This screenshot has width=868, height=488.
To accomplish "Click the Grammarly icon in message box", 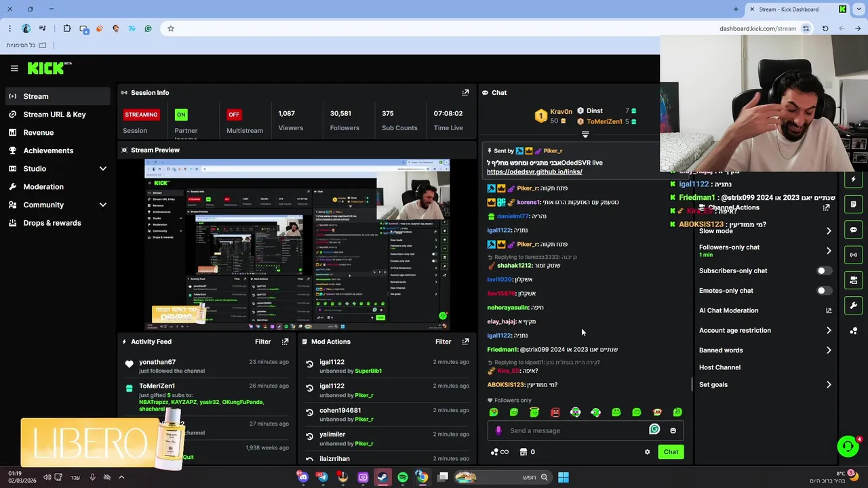I will 654,429.
